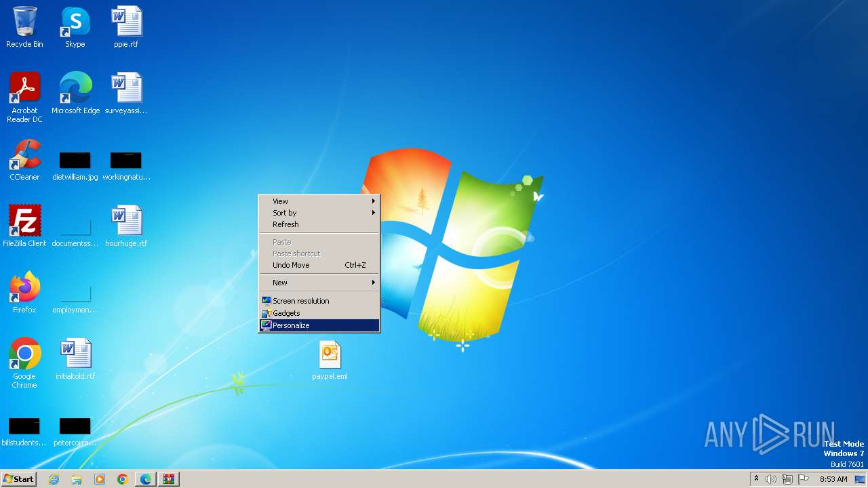Open Chrome from the taskbar
The image size is (868, 488).
(x=123, y=479)
